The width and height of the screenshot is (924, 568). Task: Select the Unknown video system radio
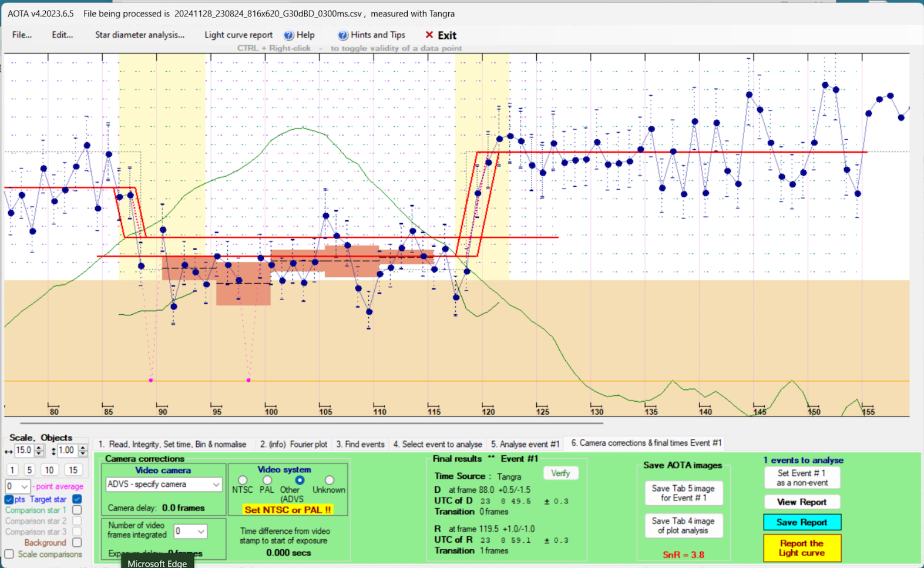coord(330,480)
